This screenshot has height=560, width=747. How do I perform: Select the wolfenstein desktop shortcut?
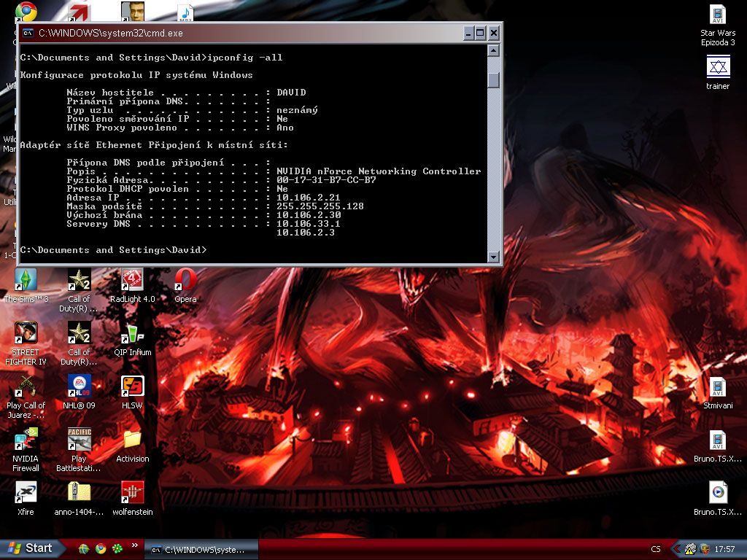[132, 492]
